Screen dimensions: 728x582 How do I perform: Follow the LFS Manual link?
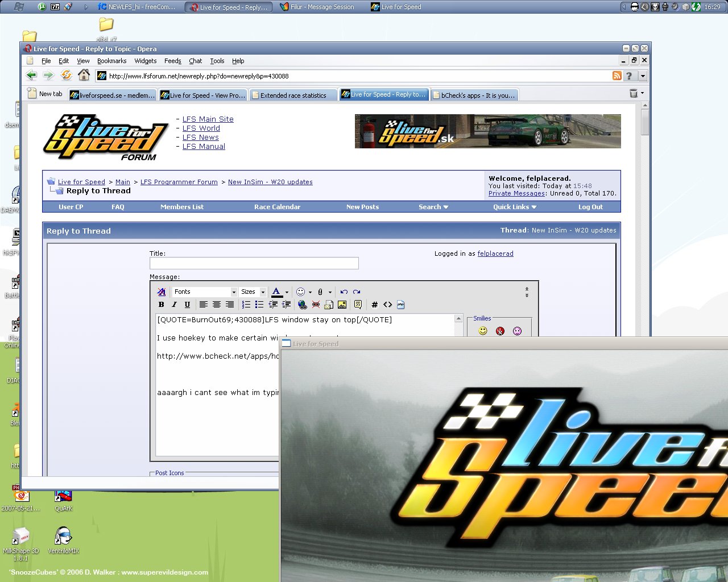coord(204,146)
